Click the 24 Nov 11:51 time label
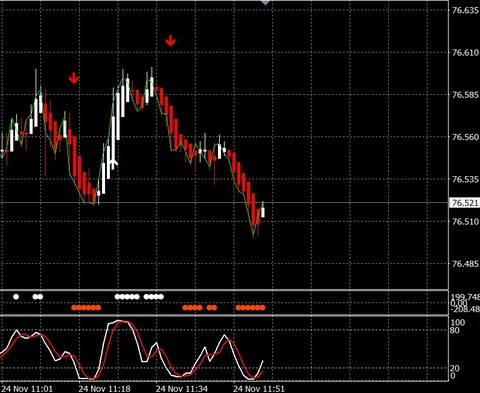Screen dimensions: 480x393 259,389
